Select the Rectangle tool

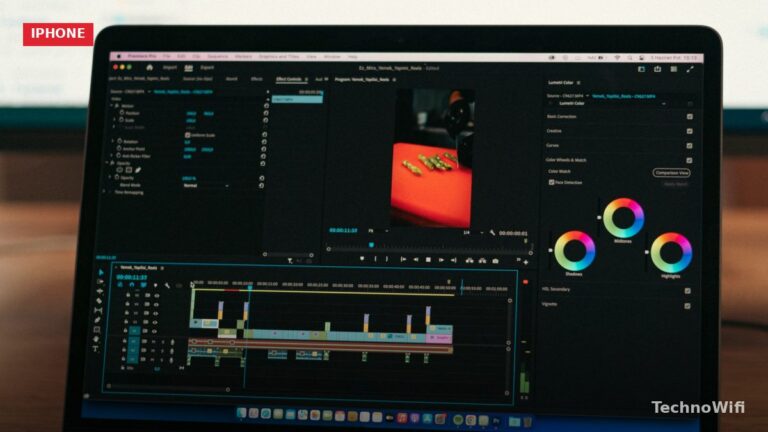click(x=97, y=330)
